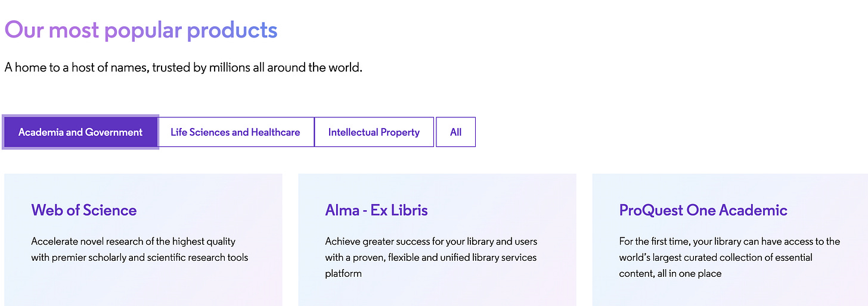Select the Academia and Government tab
Image resolution: width=868 pixels, height=306 pixels.
80,132
